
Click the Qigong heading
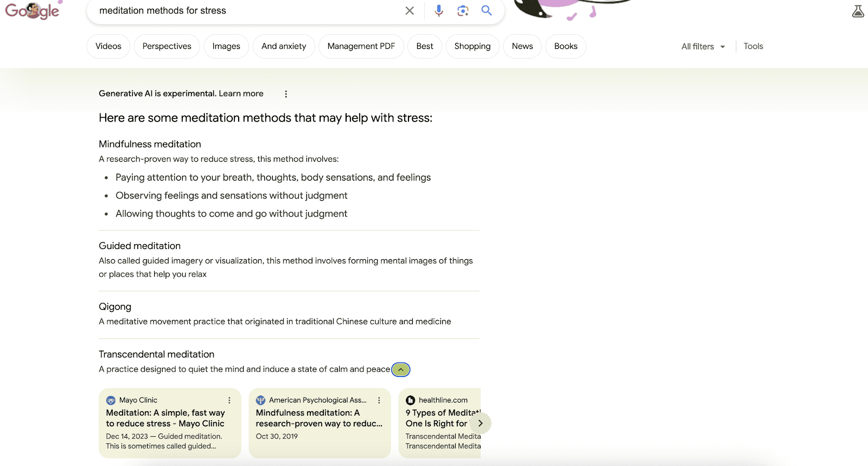pyautogui.click(x=115, y=307)
